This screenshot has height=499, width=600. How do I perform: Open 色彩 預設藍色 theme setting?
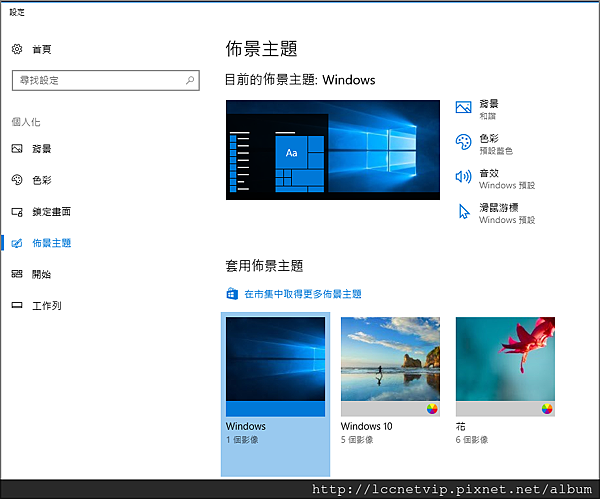click(x=496, y=144)
